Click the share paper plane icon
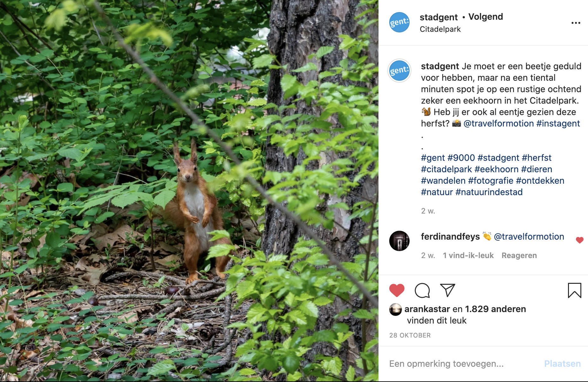 pos(448,290)
